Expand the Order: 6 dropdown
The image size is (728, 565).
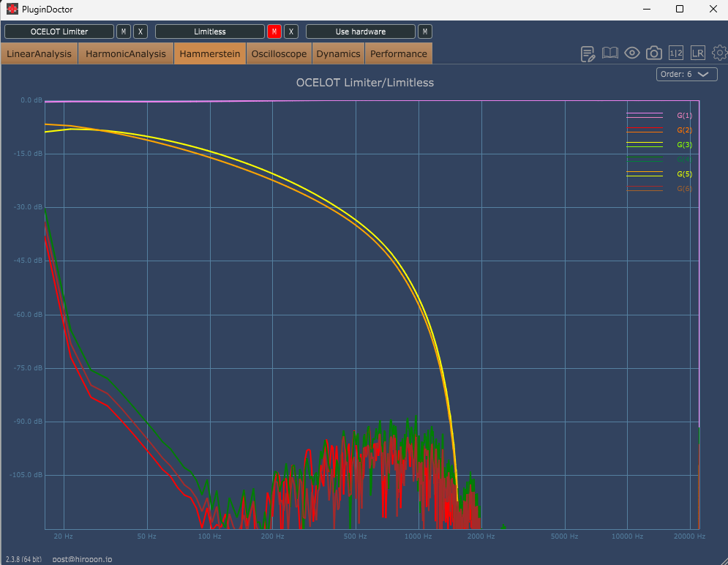coord(687,74)
